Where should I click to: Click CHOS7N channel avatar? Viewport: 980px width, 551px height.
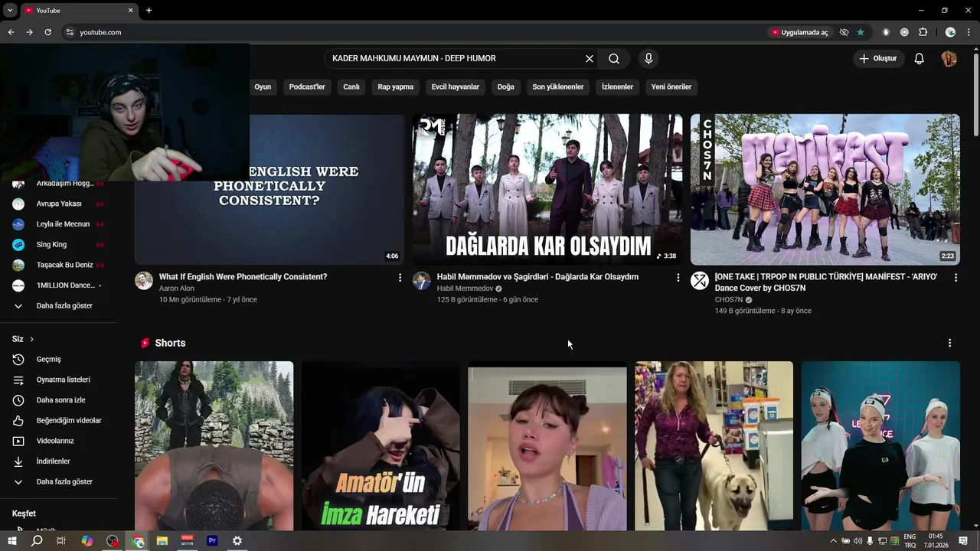pyautogui.click(x=700, y=281)
